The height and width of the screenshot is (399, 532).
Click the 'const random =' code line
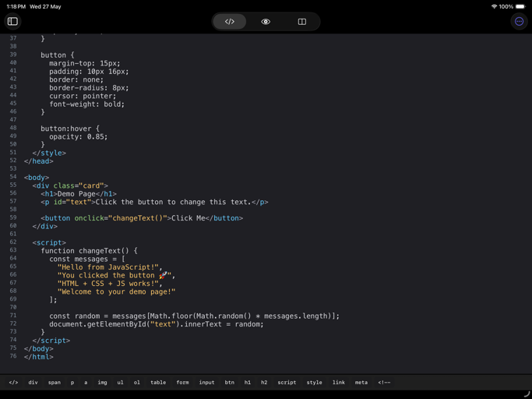point(195,316)
